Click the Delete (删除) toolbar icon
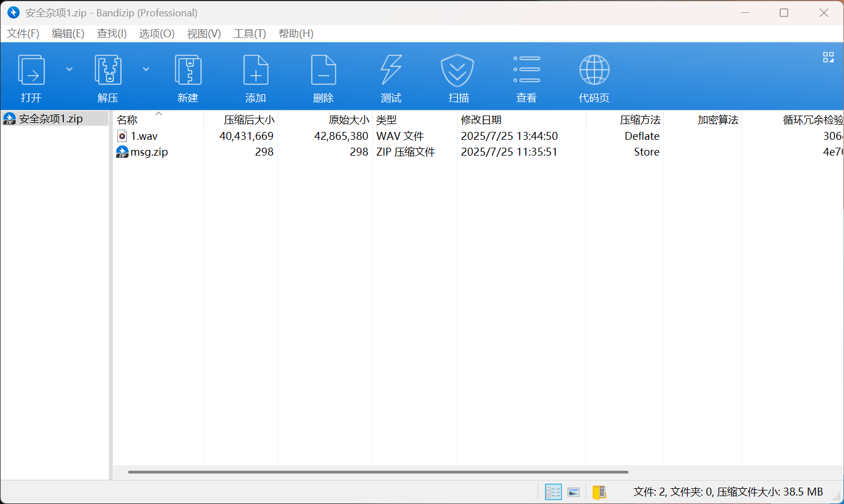Viewport: 844px width, 504px height. coord(323,70)
